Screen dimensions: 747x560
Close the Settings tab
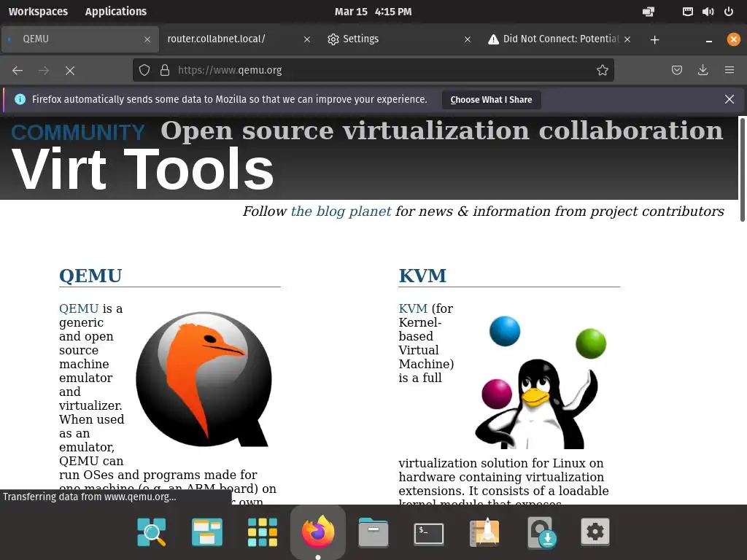point(468,39)
